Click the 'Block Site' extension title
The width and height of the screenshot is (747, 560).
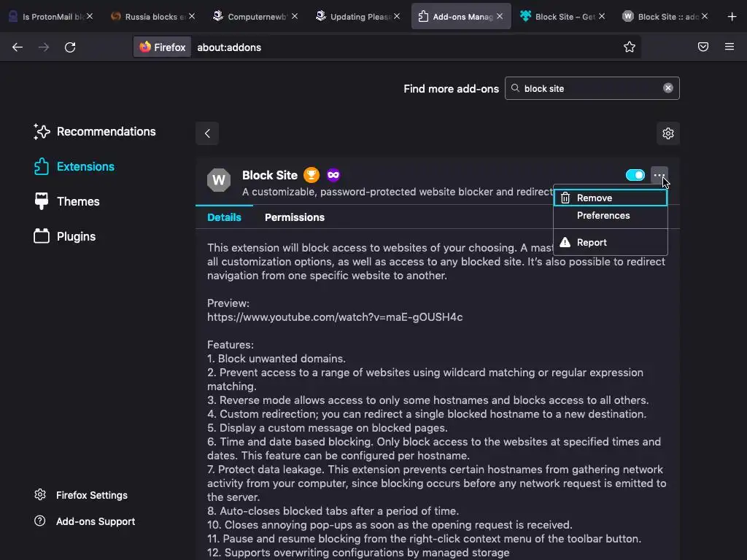tap(270, 175)
